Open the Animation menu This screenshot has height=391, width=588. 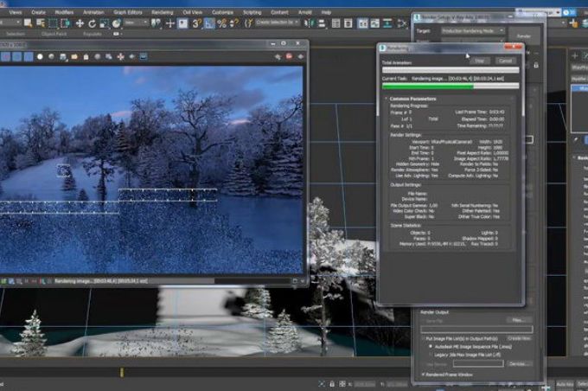(93, 12)
